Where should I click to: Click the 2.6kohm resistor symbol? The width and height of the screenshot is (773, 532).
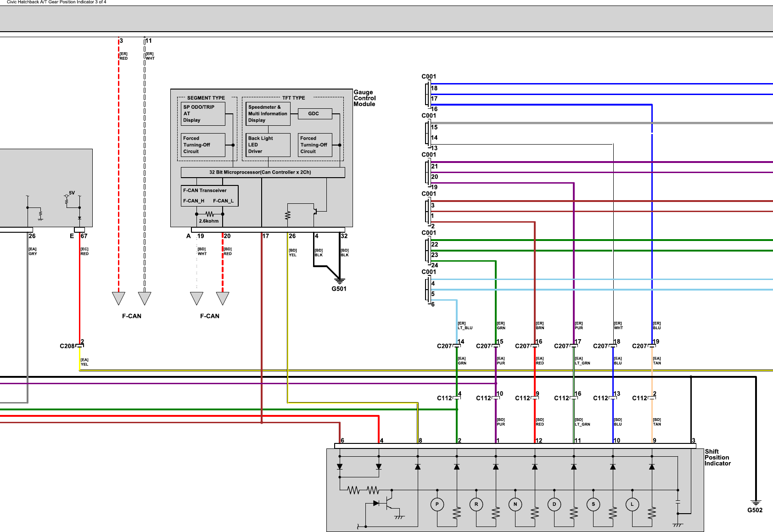tap(210, 214)
